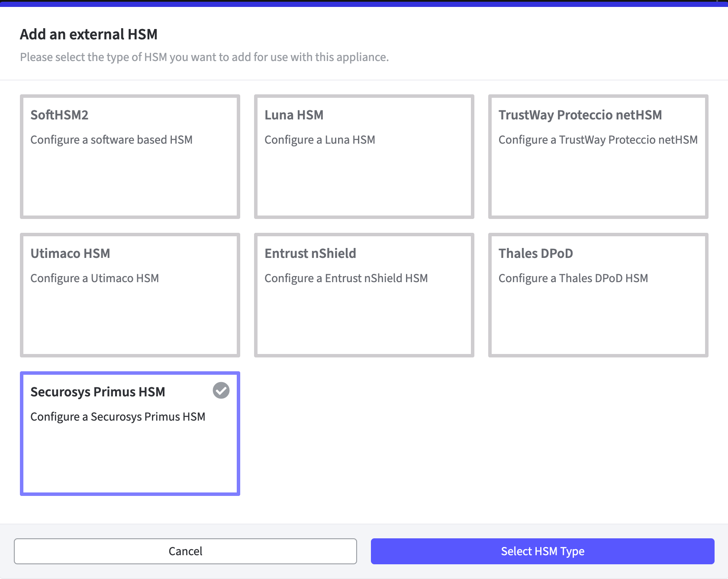Click the "Please select the type" subtitle
Viewport: 728px width, 579px height.
pos(204,57)
